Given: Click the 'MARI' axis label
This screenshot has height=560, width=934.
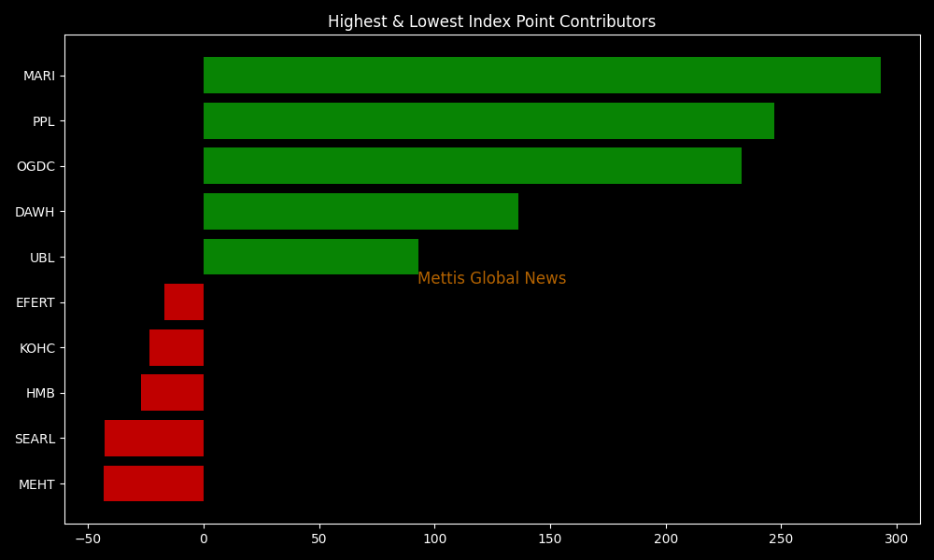Looking at the screenshot, I should click(39, 77).
